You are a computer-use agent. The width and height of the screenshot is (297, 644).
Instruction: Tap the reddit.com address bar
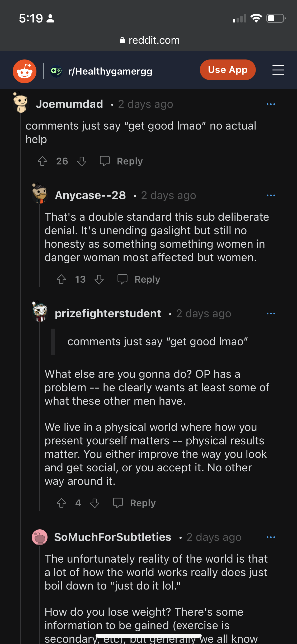[149, 40]
